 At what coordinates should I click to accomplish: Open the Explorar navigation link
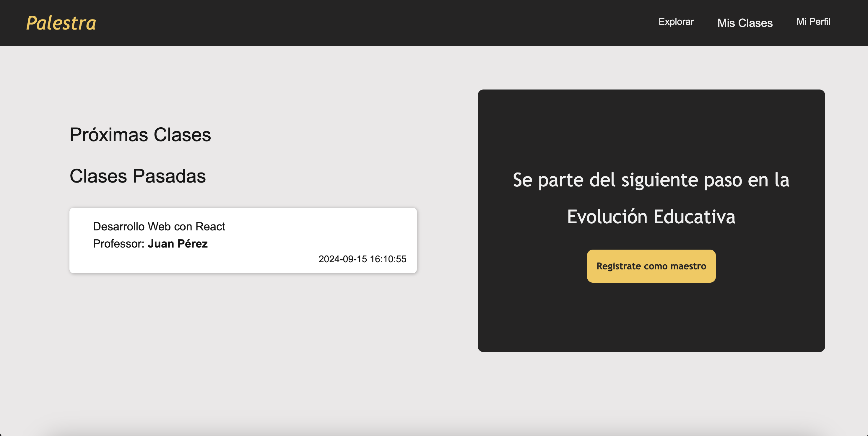click(676, 22)
